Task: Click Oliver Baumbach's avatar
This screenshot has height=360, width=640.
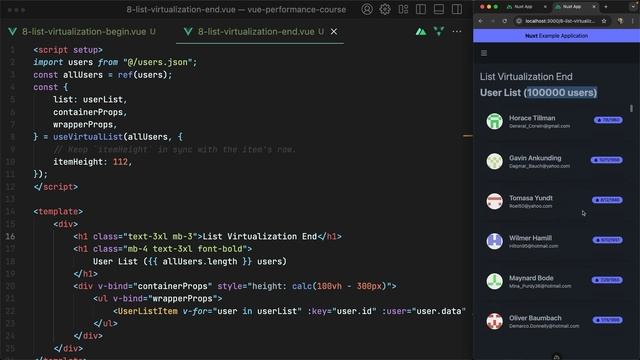Action: (x=494, y=321)
